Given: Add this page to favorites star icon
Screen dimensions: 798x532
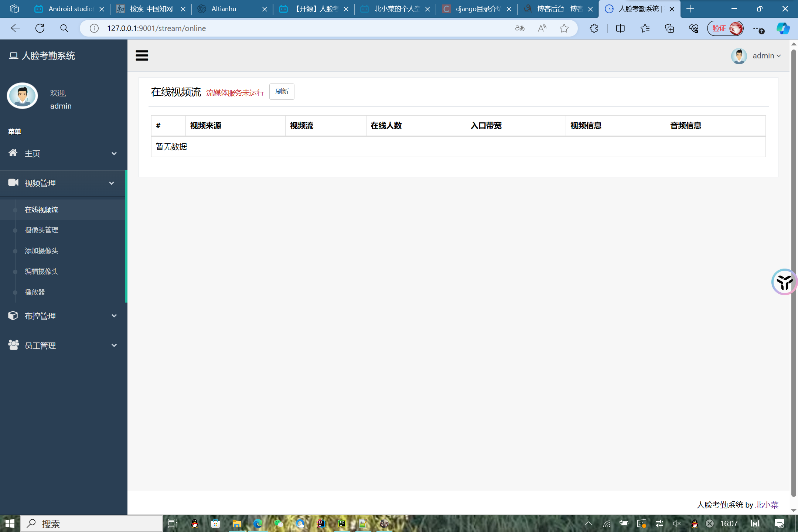Looking at the screenshot, I should [x=564, y=28].
